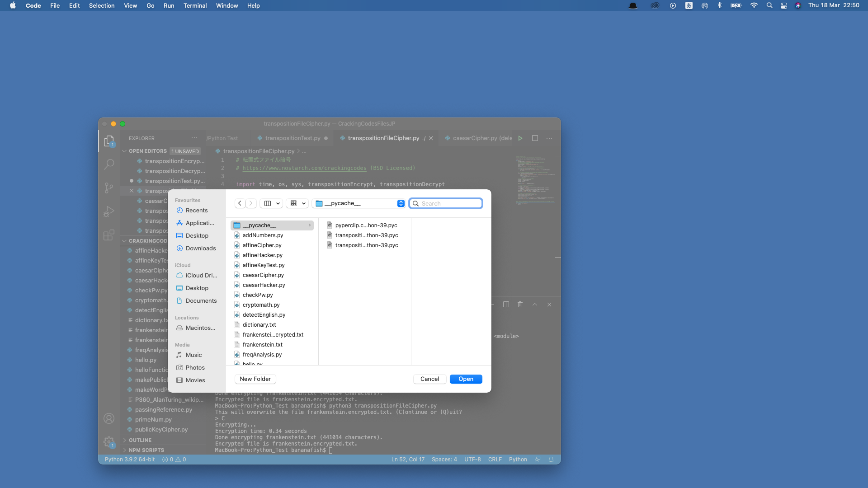Select Applications in dialog sidebar
The width and height of the screenshot is (868, 488).
(197, 223)
